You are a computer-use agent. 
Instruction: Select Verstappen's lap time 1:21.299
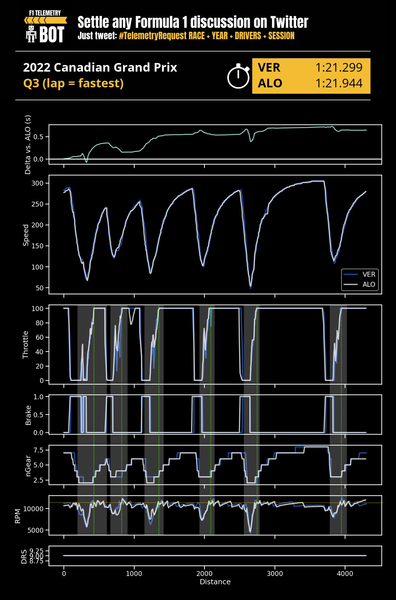click(339, 68)
